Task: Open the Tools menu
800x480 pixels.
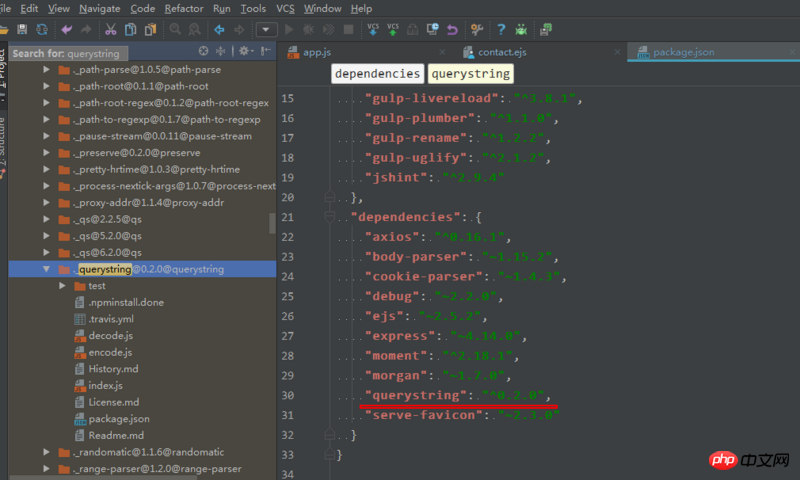Action: tap(253, 9)
